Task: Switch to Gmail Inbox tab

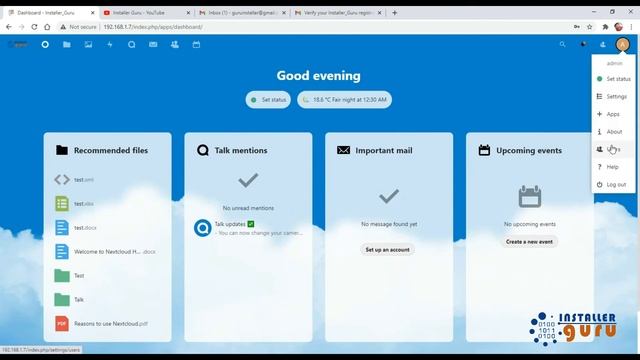Action: click(x=241, y=13)
